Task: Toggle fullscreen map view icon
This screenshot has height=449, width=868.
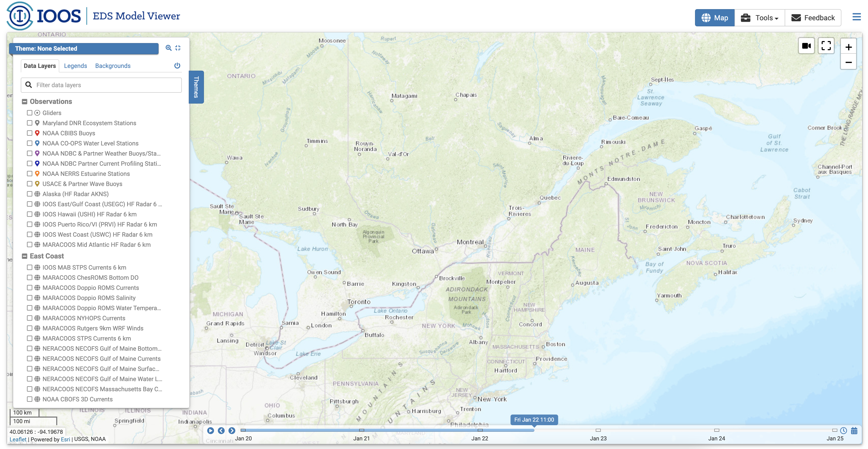Action: pyautogui.click(x=826, y=46)
